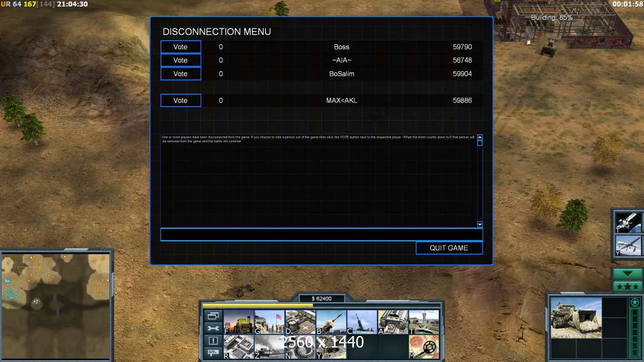The height and width of the screenshot is (362, 644).
Task: Open the three-star general's powers button
Action: point(628,287)
